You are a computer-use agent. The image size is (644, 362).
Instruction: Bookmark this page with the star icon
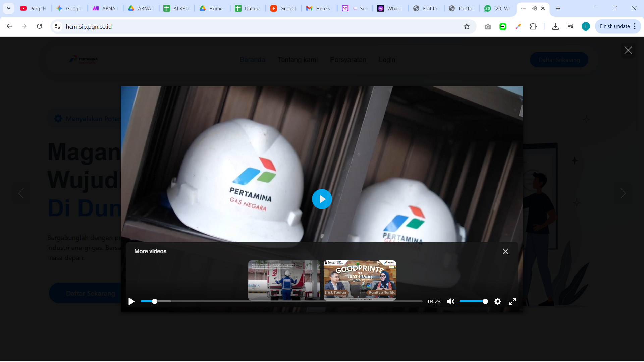click(x=467, y=26)
